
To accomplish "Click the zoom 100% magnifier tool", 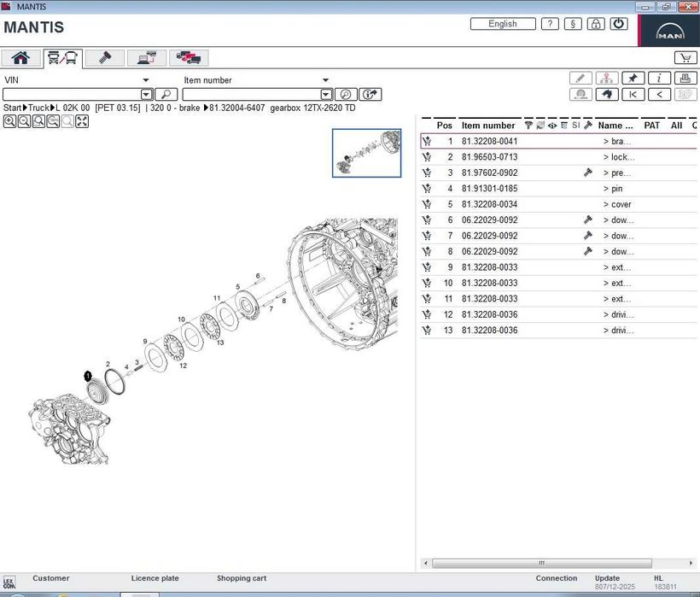I will click(53, 121).
